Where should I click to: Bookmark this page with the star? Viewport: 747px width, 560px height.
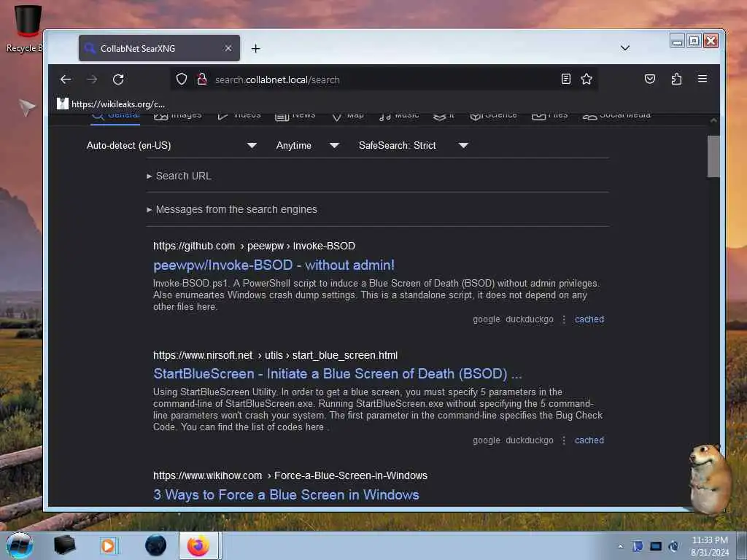click(x=587, y=79)
